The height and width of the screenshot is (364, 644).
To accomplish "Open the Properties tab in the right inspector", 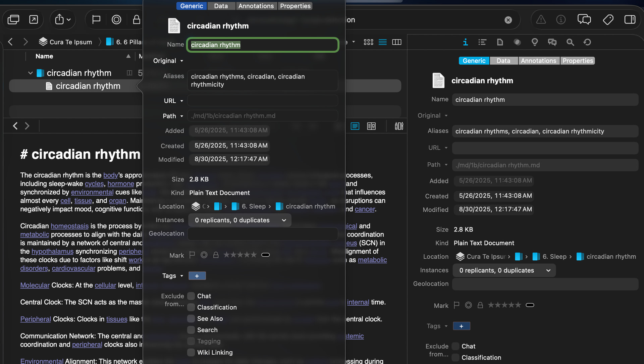I will (x=578, y=61).
